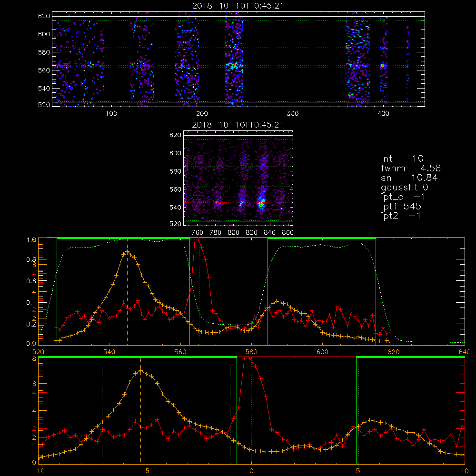
Task: Click x-axis label 5 of bottom plot
Action: [x=358, y=471]
